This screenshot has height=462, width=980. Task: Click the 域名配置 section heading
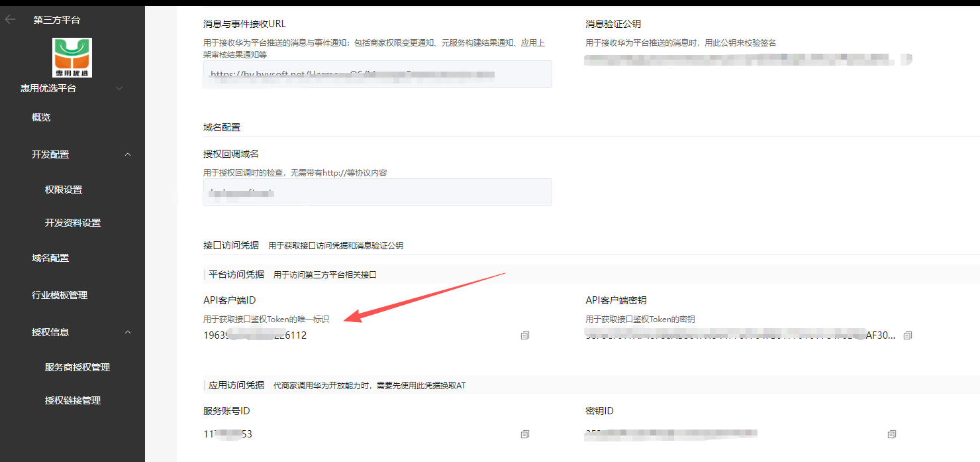tap(222, 127)
